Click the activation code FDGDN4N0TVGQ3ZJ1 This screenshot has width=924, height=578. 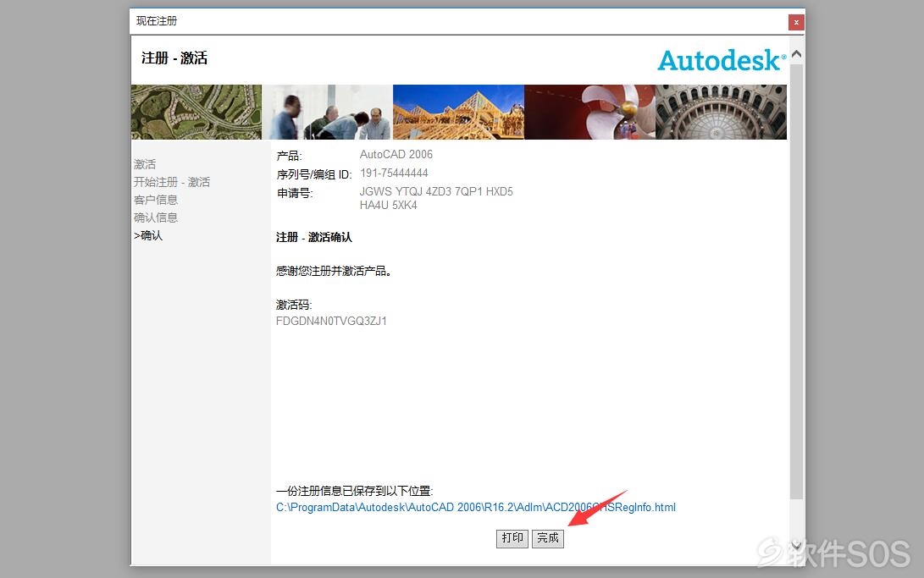(x=331, y=321)
